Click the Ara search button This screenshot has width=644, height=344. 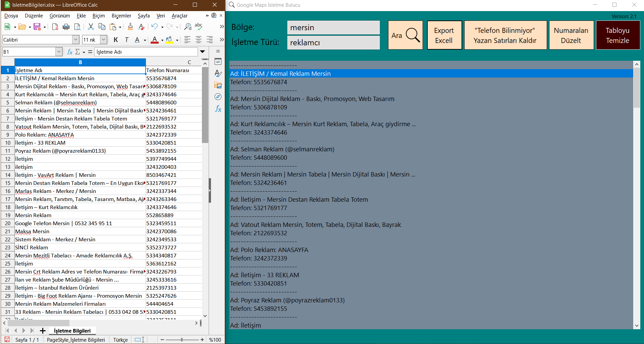(406, 35)
